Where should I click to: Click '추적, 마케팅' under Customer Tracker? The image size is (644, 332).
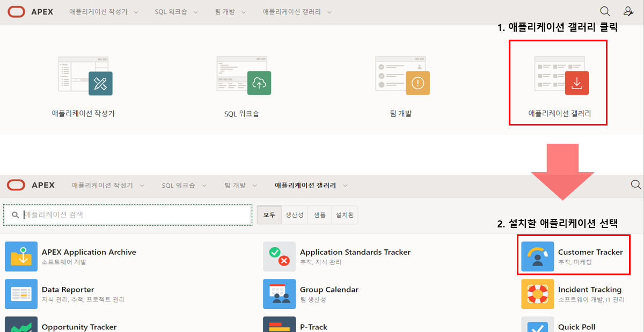coord(574,262)
